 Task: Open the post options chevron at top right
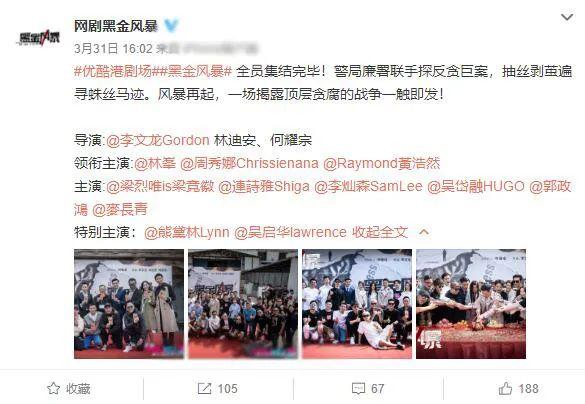(567, 17)
